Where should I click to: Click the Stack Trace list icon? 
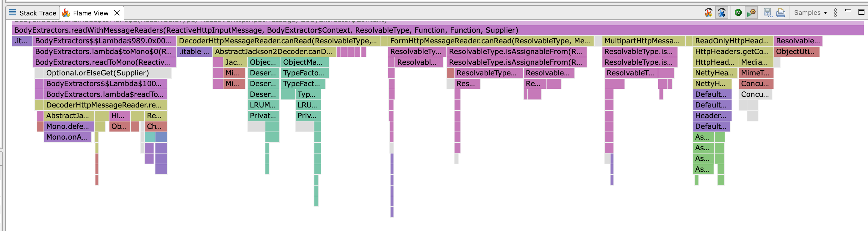tap(12, 12)
